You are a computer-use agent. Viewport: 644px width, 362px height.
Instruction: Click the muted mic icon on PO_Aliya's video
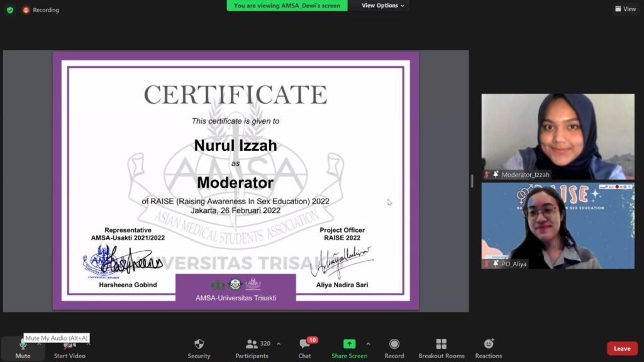point(487,264)
